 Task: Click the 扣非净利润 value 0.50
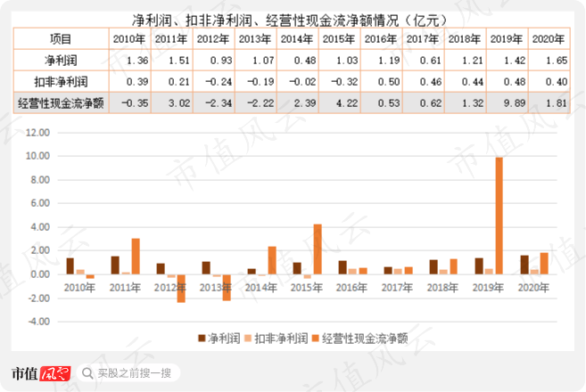point(389,81)
